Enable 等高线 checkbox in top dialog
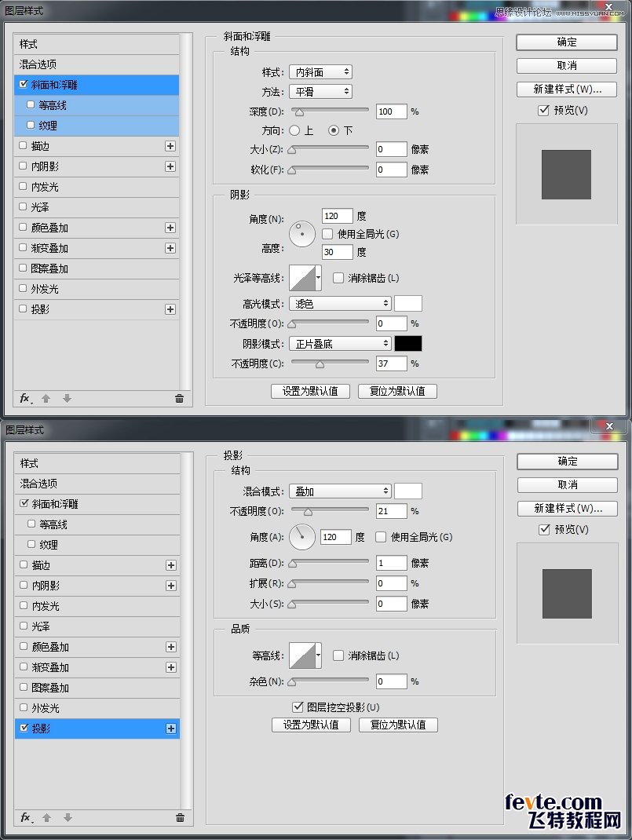The height and width of the screenshot is (840, 632). 31,104
